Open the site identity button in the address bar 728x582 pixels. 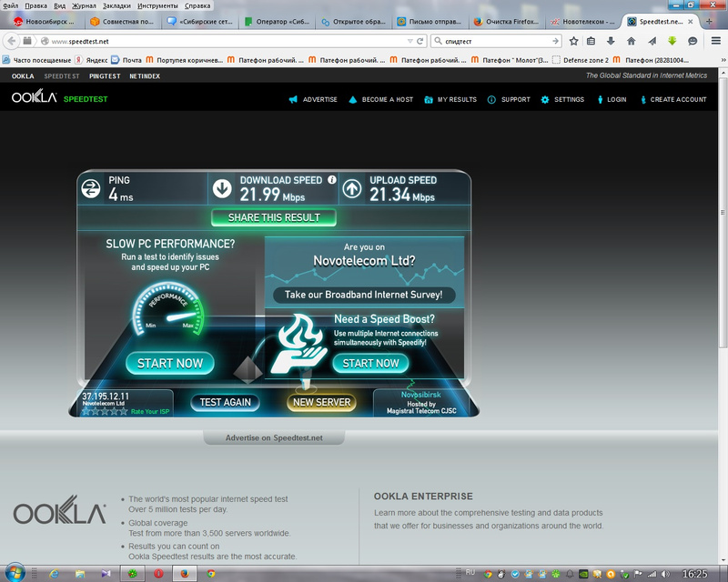click(x=45, y=41)
